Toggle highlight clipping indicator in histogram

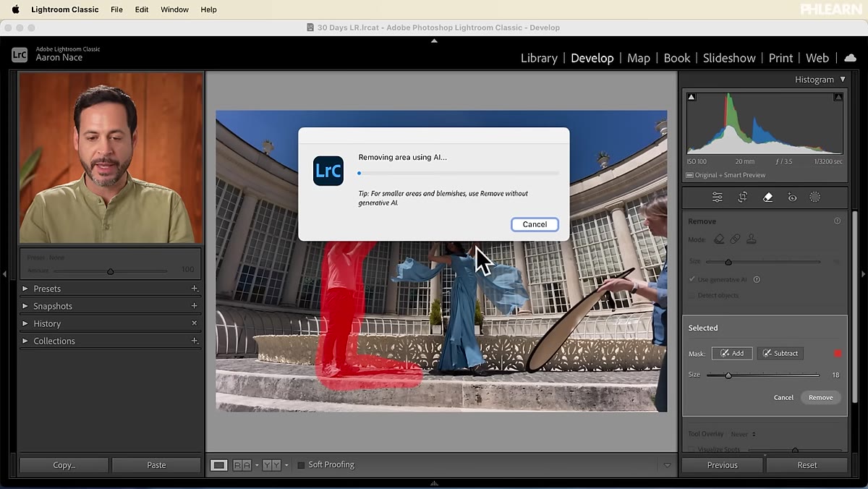tap(838, 97)
